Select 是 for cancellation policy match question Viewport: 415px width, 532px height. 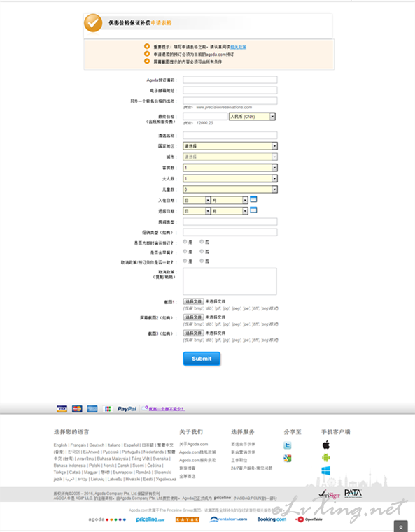tap(185, 261)
